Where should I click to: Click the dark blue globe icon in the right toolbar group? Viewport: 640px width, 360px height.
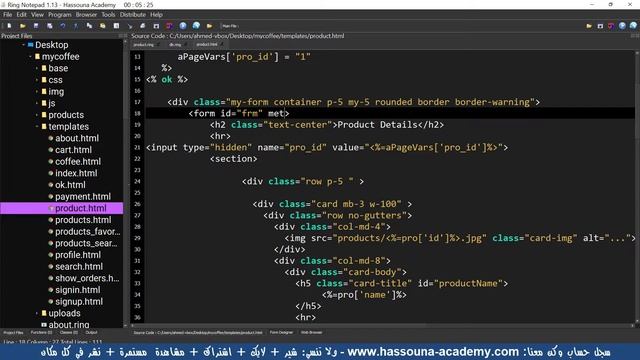[622, 26]
